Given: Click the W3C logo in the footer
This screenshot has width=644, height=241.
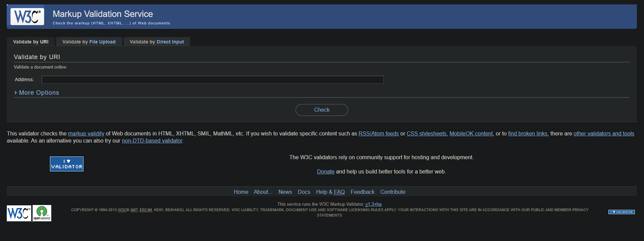Looking at the screenshot, I should click(x=19, y=213).
